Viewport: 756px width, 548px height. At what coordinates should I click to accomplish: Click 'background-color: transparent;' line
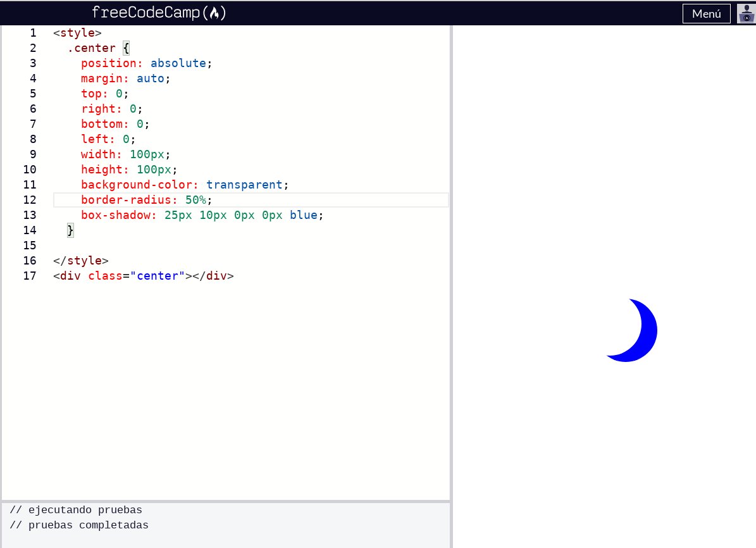pos(185,185)
